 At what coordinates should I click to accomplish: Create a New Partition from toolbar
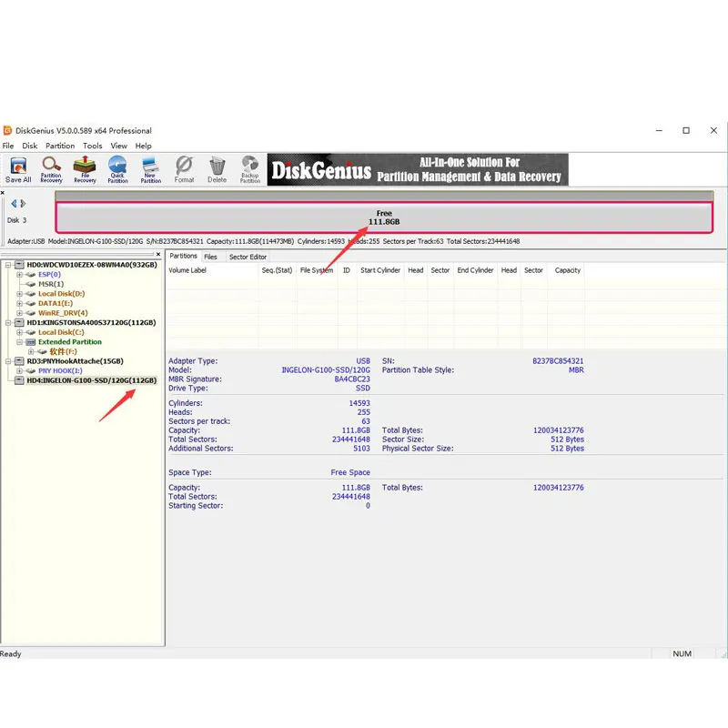pyautogui.click(x=150, y=169)
